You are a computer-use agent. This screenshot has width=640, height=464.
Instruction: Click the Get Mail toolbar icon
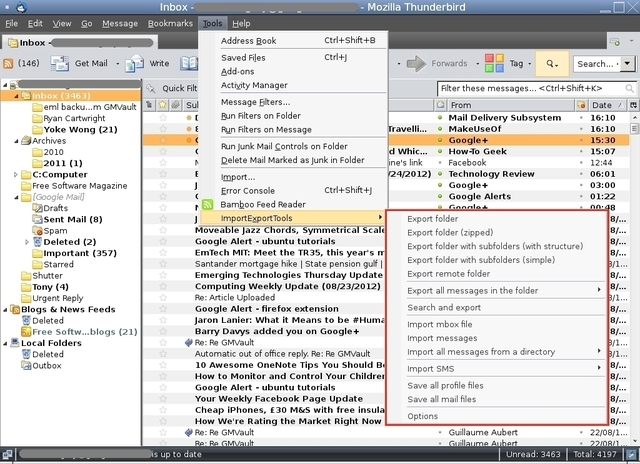tap(60, 63)
